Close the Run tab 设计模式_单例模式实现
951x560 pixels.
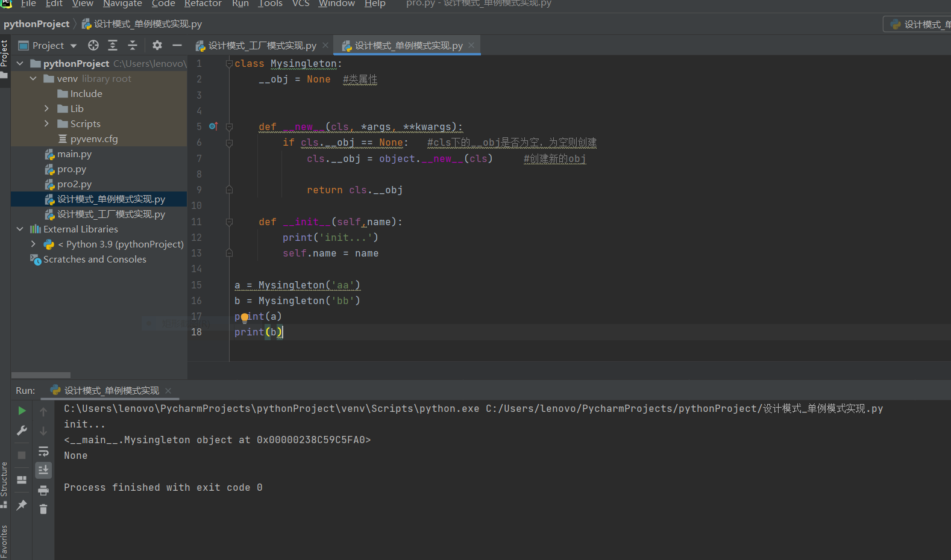click(x=168, y=391)
